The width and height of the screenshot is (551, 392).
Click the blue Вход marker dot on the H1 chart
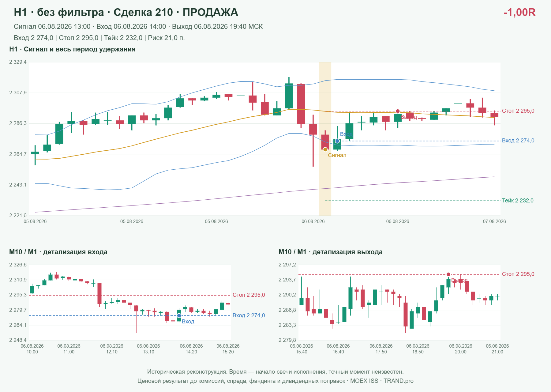[x=337, y=141]
